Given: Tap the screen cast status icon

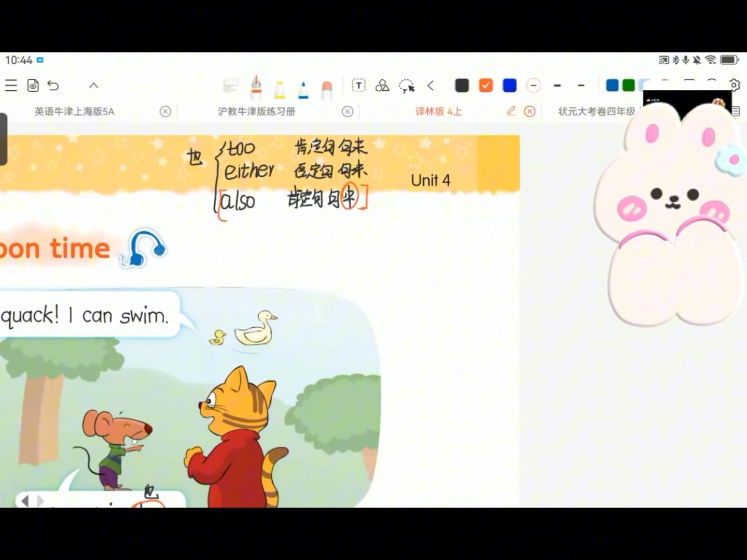Looking at the screenshot, I should pyautogui.click(x=664, y=60).
